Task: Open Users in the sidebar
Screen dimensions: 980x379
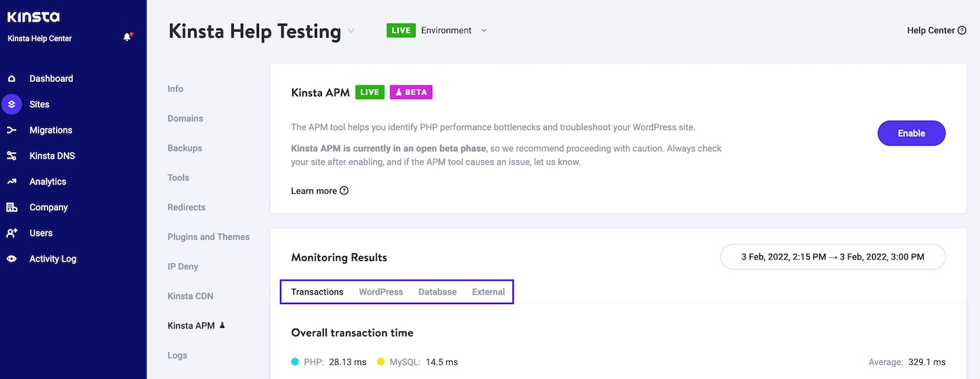Action: (x=41, y=233)
